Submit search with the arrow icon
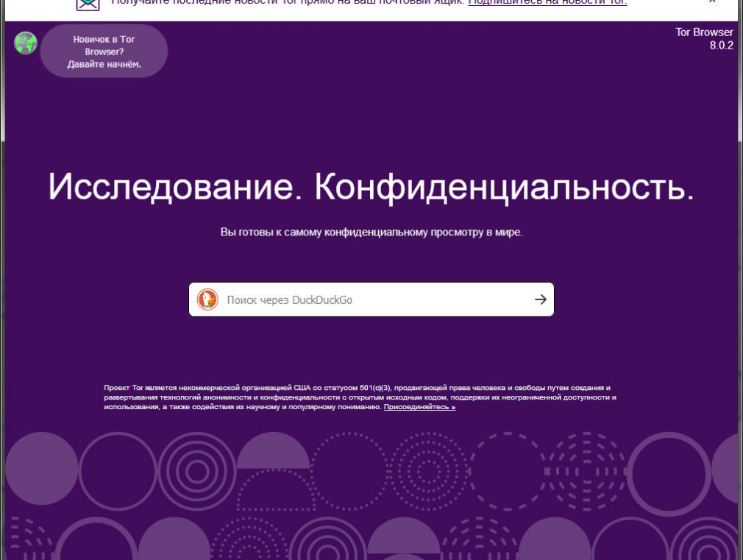 coord(540,300)
